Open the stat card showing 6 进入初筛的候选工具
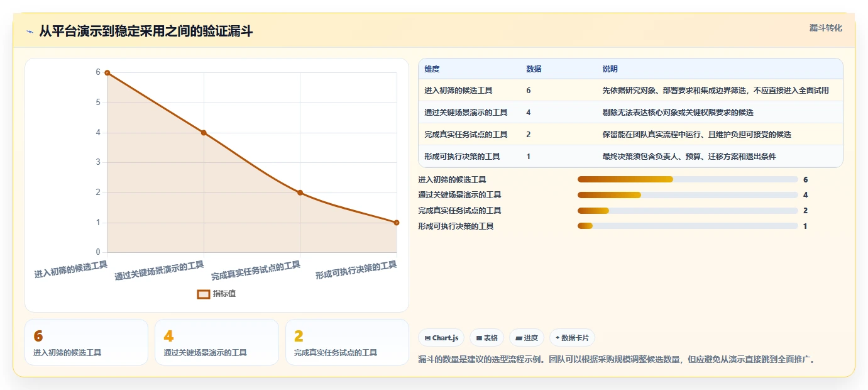The height and width of the screenshot is (390, 868). (x=86, y=342)
